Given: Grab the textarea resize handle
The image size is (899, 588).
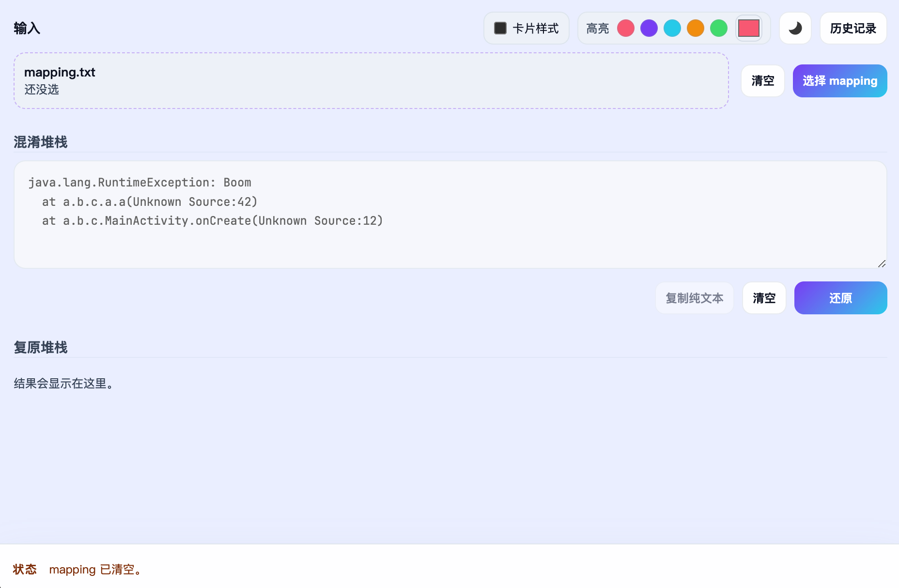Looking at the screenshot, I should (882, 263).
